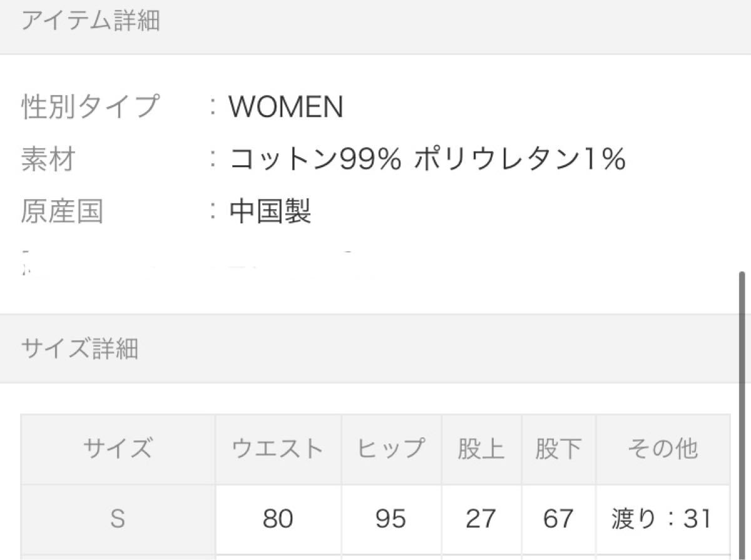Click the その他 column header
The width and height of the screenshot is (751, 560).
coord(662,449)
